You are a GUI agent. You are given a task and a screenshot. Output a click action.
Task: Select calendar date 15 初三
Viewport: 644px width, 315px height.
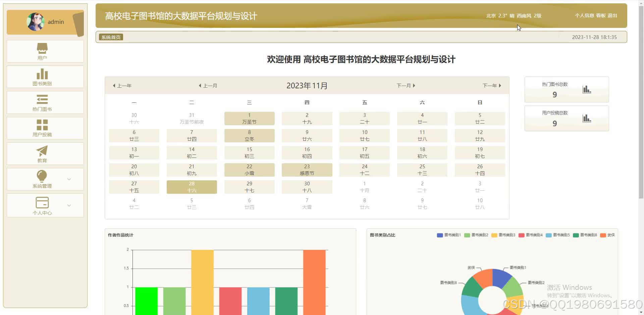point(249,153)
